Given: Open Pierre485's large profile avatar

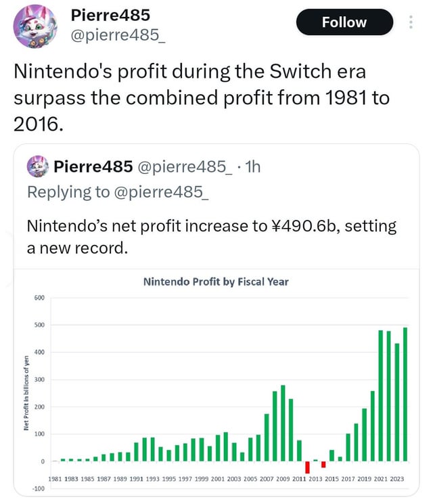Looking at the screenshot, I should coord(35,26).
